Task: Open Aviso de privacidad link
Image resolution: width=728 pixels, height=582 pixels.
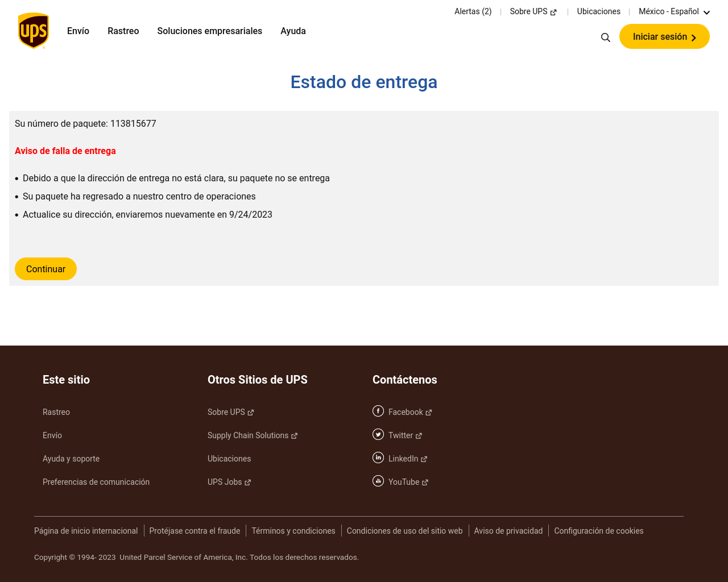Action: [x=508, y=531]
